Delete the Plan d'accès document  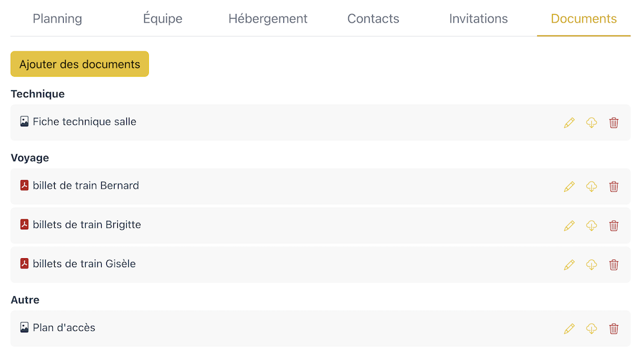(614, 328)
